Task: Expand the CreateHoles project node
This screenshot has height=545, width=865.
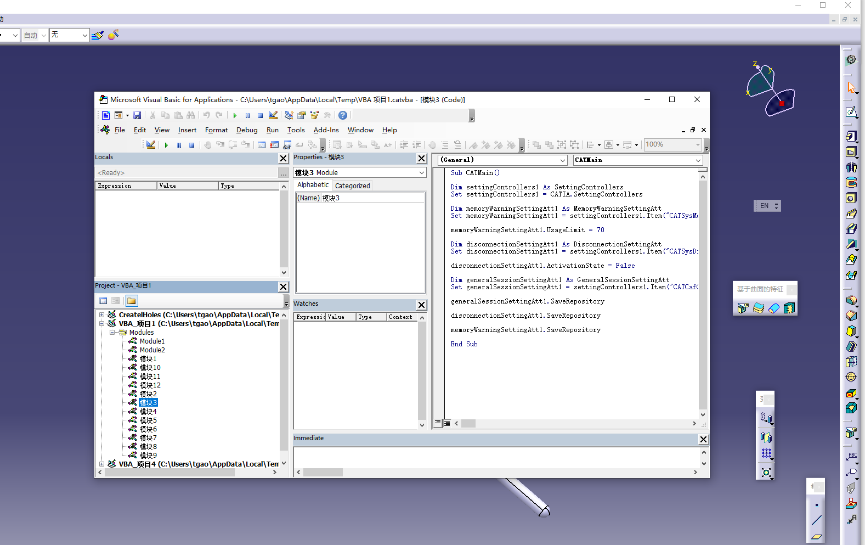Action: coord(101,314)
